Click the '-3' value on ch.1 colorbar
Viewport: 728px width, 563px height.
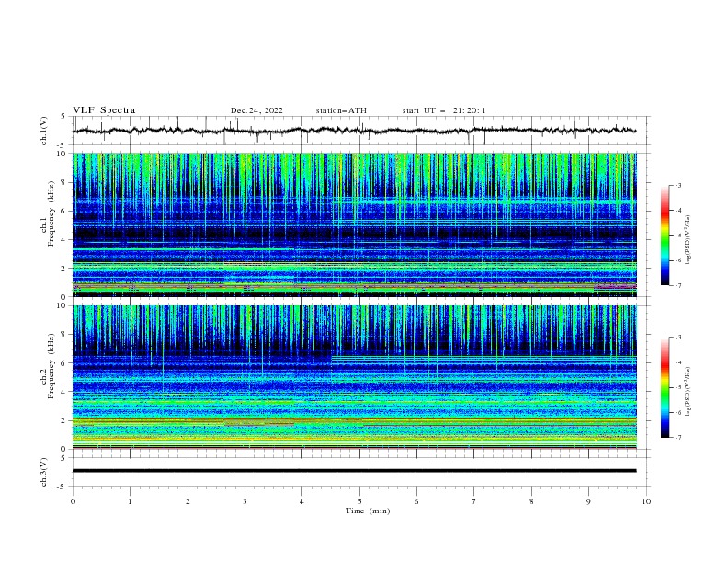(x=677, y=185)
